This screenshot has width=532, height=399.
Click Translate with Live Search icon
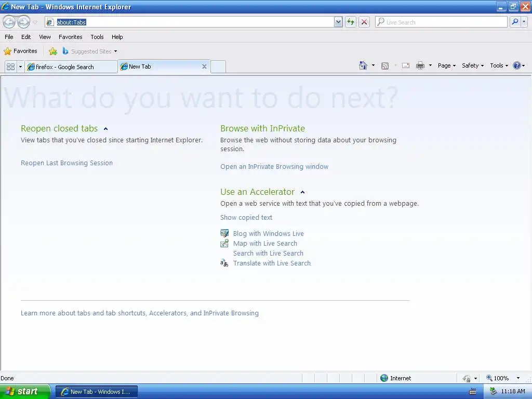click(224, 263)
